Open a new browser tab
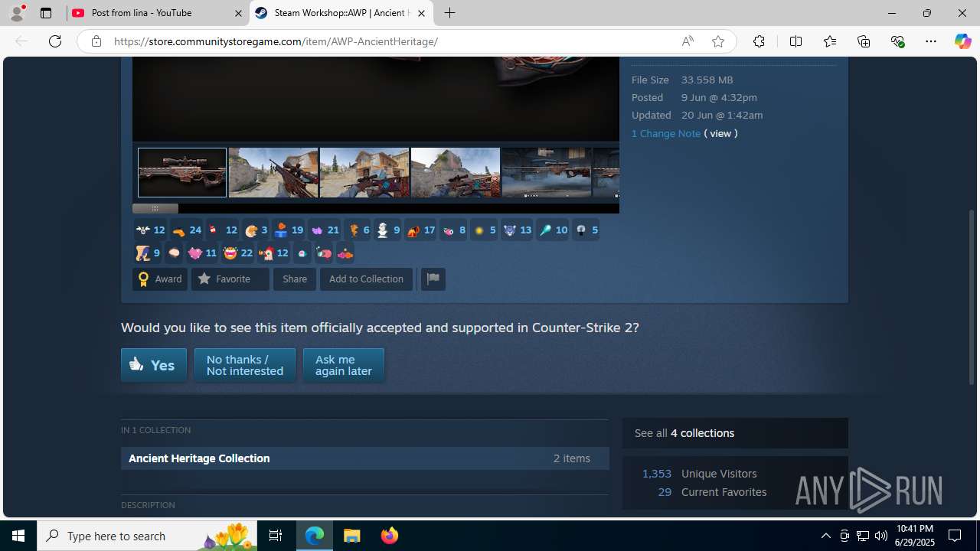The height and width of the screenshot is (551, 980). [x=450, y=13]
